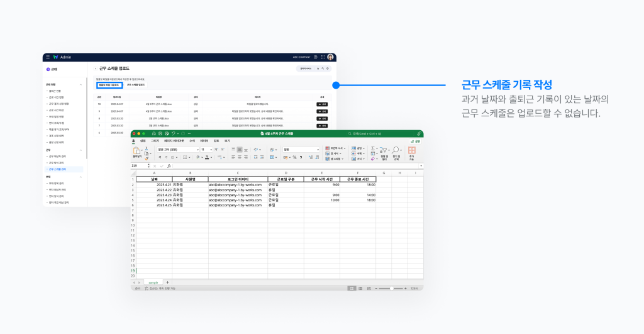
Task: Add a new sheet with plus button
Action: [x=167, y=282]
